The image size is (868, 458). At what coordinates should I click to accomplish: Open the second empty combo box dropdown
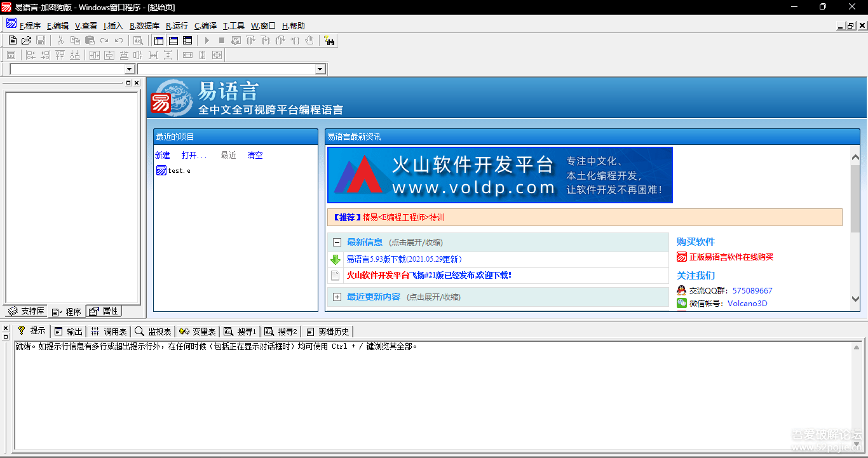tap(320, 69)
